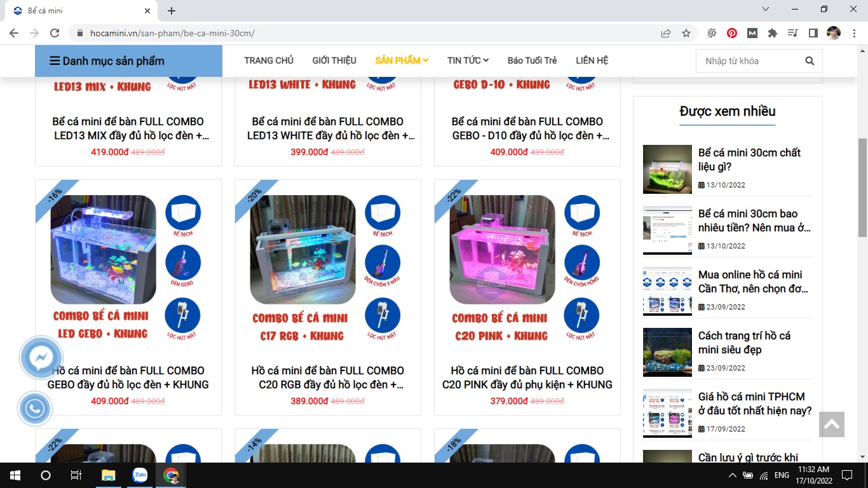This screenshot has width=868, height=488.
Task: Open the Messenger chat bubble icon
Action: point(41,358)
